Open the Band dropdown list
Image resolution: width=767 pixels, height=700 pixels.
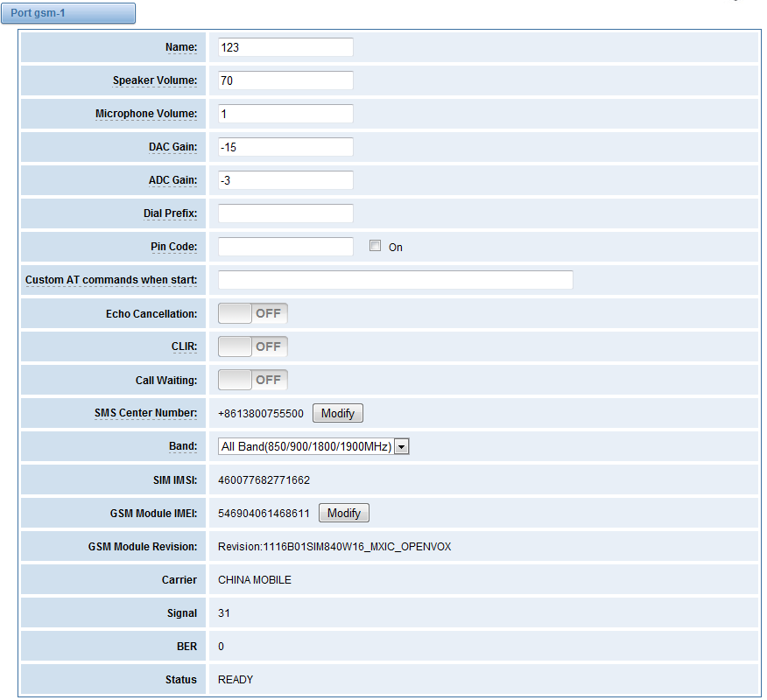[x=313, y=446]
